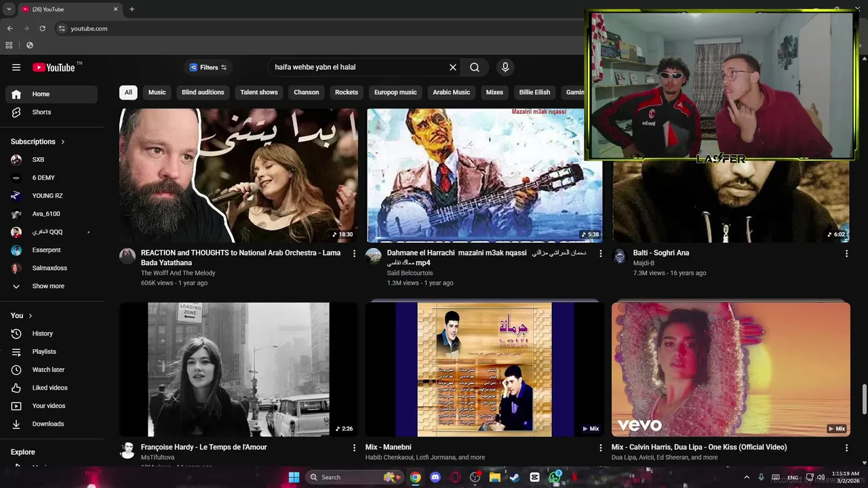
Task: Open File Explorer from the taskbar
Action: coord(495,477)
